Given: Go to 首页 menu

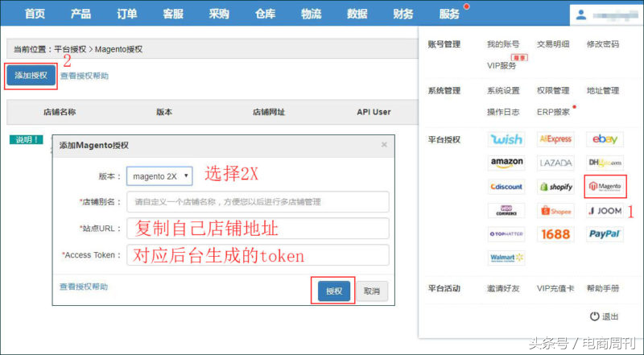Looking at the screenshot, I should point(35,14).
